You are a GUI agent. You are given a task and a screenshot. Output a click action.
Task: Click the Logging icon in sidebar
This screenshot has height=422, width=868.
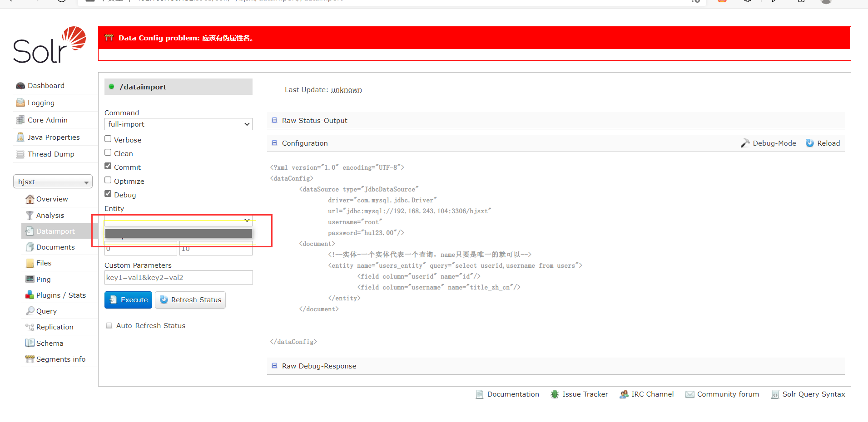[20, 103]
